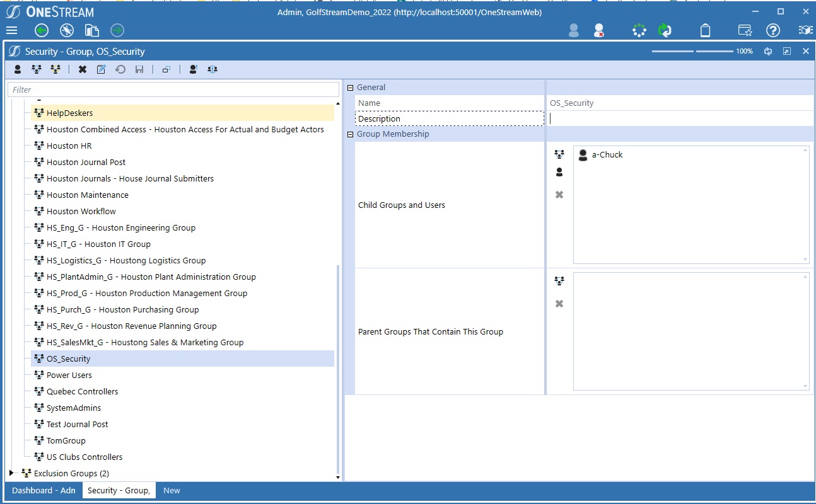Collapse the Group Membership section
This screenshot has height=504, width=816.
pyautogui.click(x=351, y=134)
